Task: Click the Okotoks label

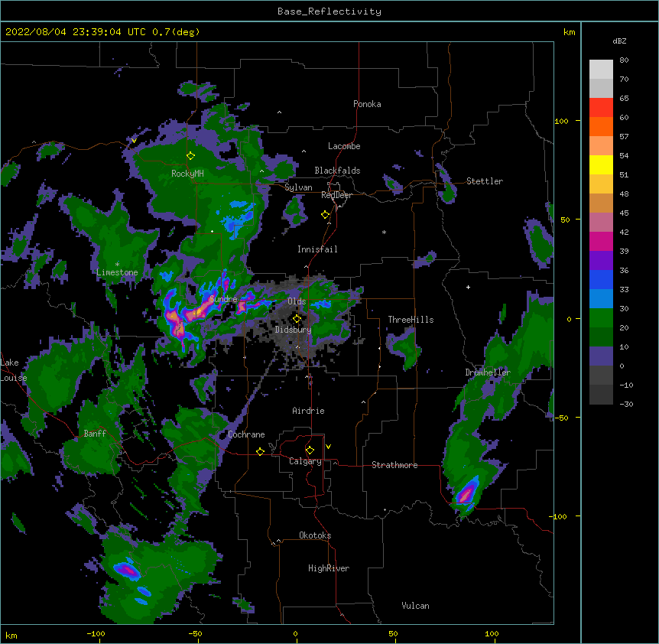Action: point(315,535)
